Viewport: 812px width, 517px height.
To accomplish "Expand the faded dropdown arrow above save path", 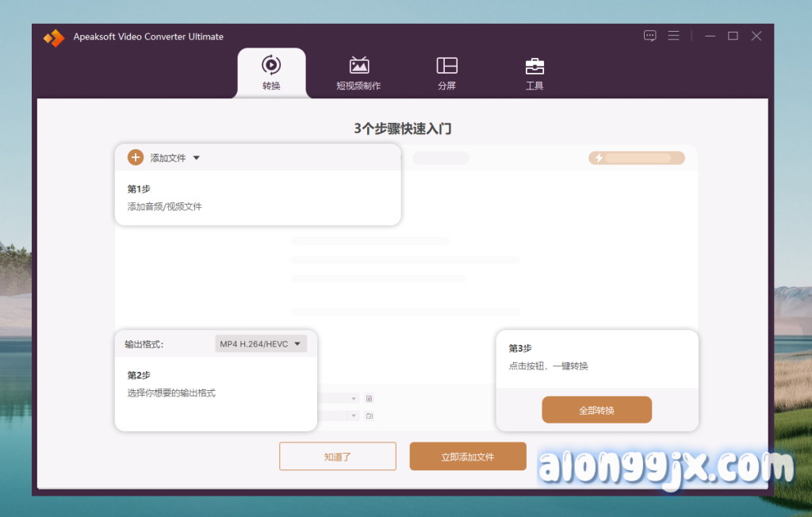I will click(x=354, y=398).
